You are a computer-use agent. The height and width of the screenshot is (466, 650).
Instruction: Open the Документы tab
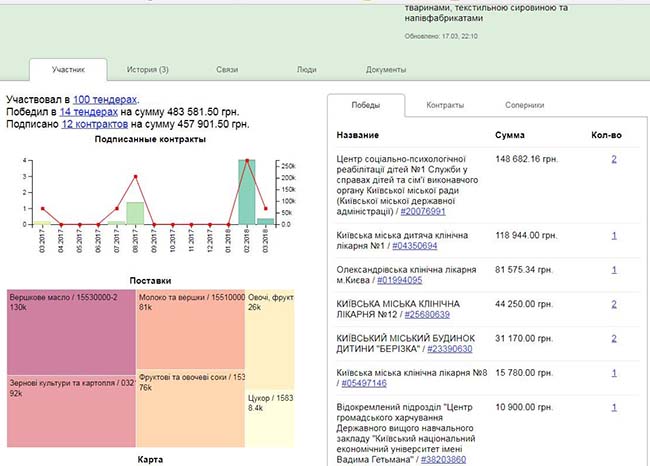(386, 70)
